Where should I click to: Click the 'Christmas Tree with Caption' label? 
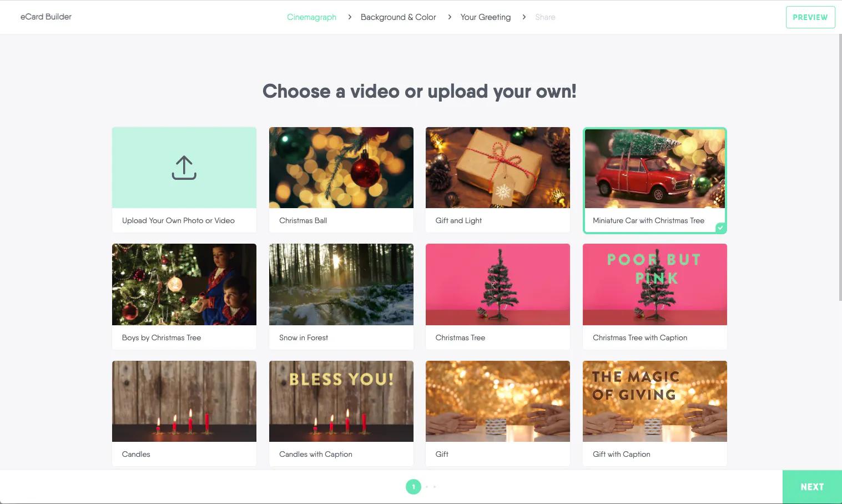pyautogui.click(x=640, y=337)
